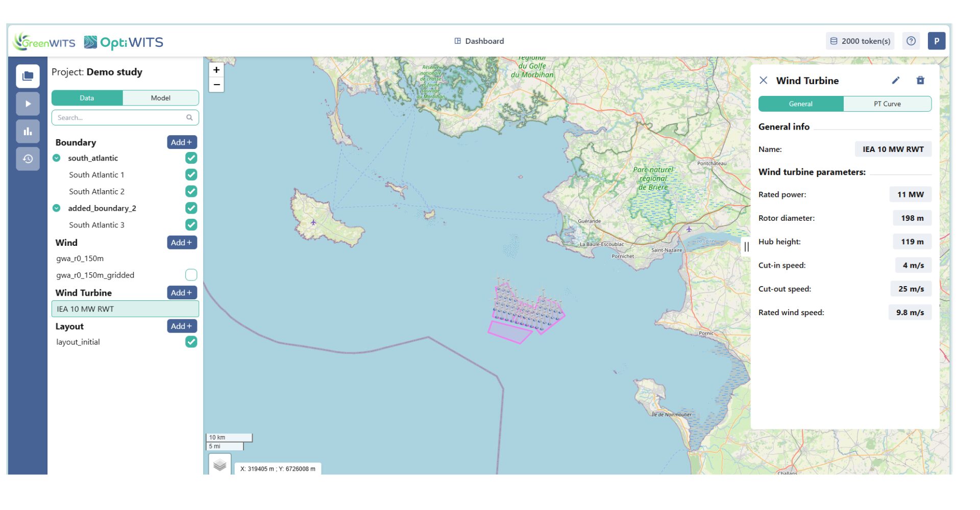
Task: Click the Cut-in speed 4 m/s value
Action: (x=913, y=265)
